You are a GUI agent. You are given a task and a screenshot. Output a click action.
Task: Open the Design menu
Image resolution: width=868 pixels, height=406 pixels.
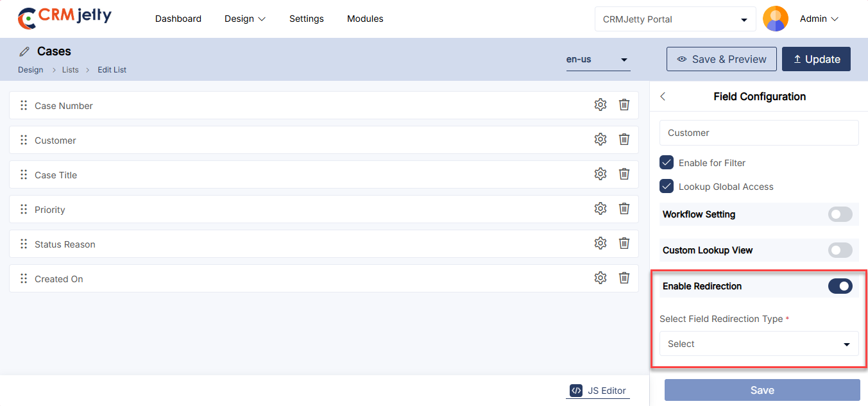coord(244,19)
